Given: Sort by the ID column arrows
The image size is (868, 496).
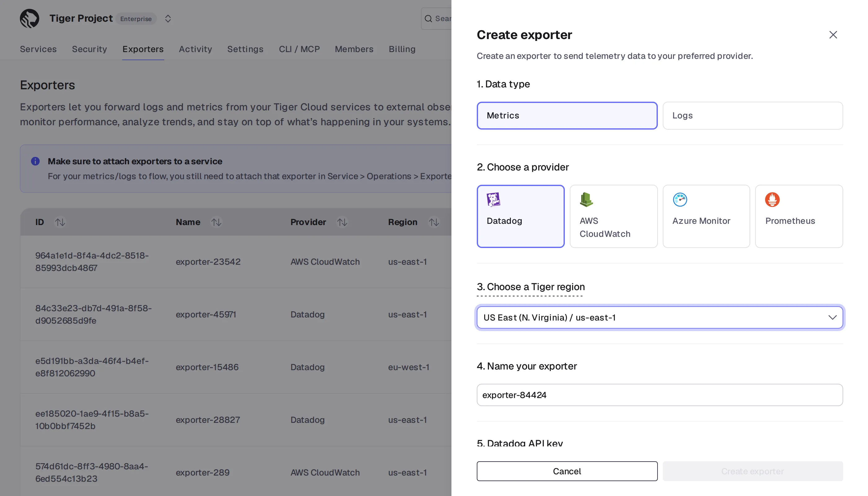Looking at the screenshot, I should tap(60, 222).
